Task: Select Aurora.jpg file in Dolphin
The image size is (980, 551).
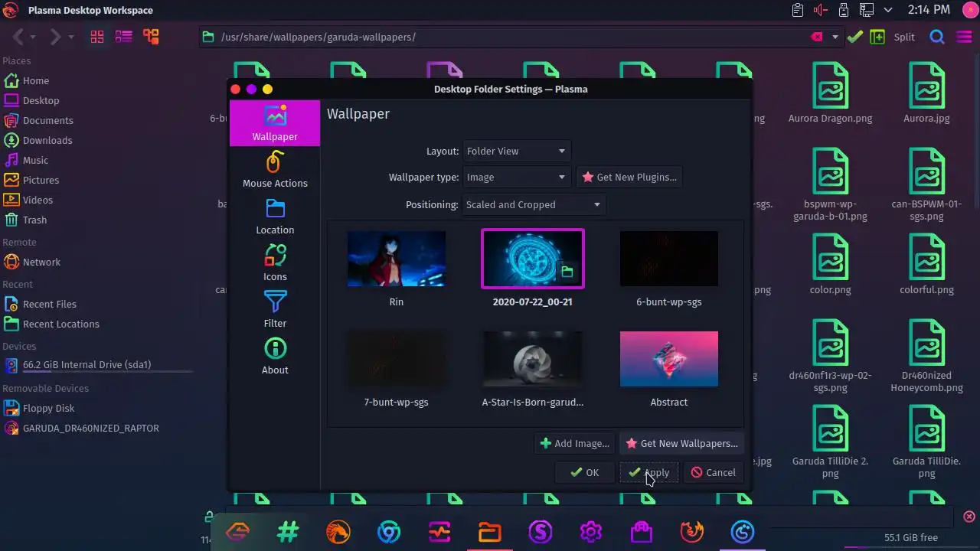Action: click(x=926, y=93)
